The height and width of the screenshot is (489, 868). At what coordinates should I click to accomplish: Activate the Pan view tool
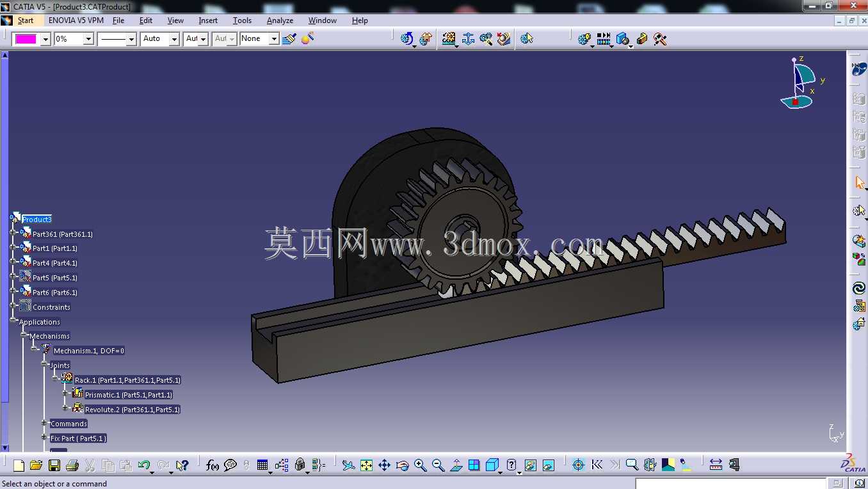(x=384, y=465)
